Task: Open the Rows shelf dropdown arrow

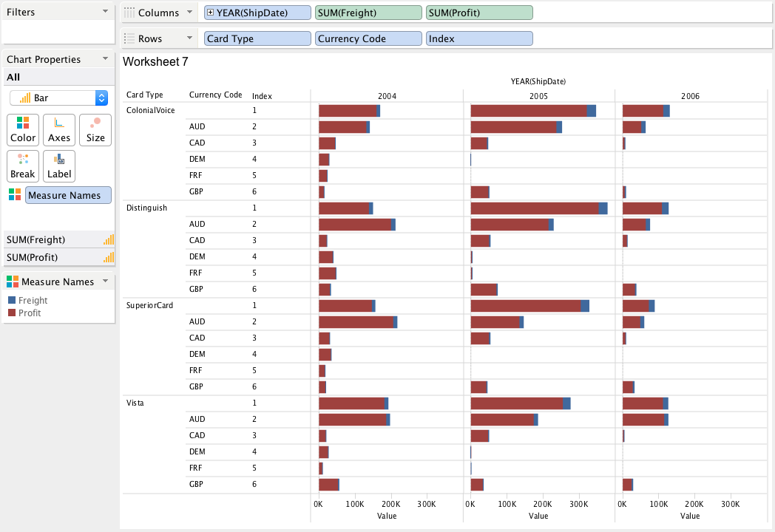Action: click(x=190, y=38)
